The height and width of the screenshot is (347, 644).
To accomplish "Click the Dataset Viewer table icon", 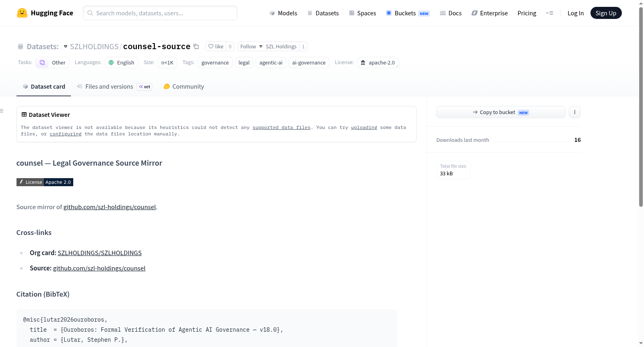I will click(24, 115).
